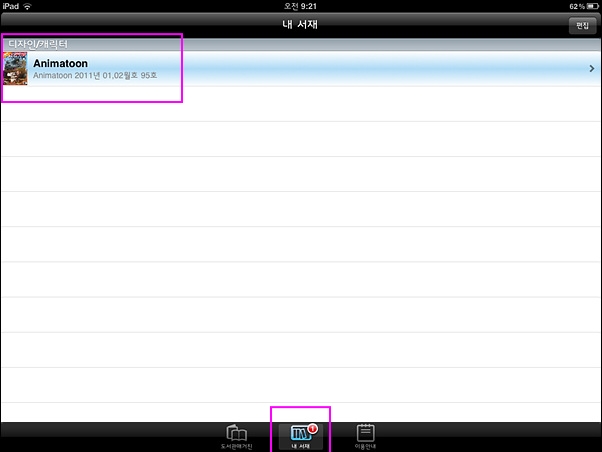Screen dimensions: 602x452
Task: Open the 이용안내 usage guide notepad icon
Action: coord(365,433)
